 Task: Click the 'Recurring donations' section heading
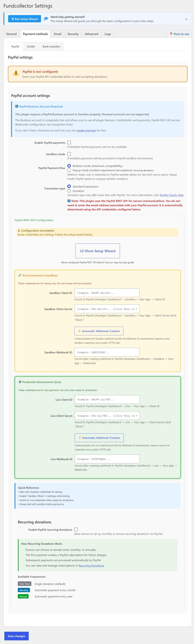click(x=34, y=522)
